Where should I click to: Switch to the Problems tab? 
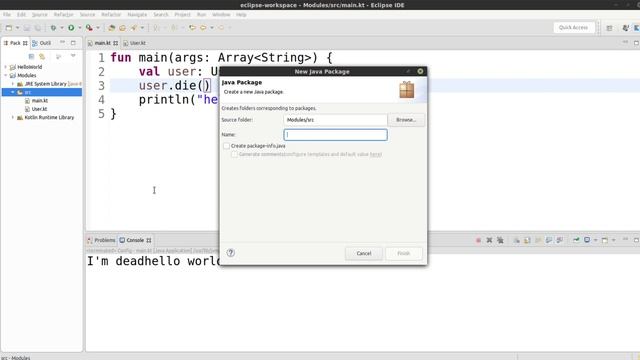(x=101, y=240)
